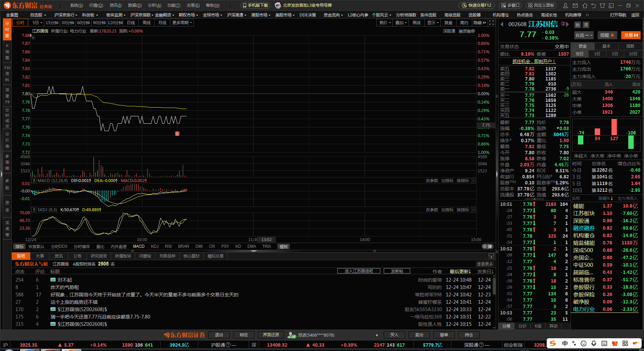Toggle Chinese/English mode in Sogou bar
This screenshot has height=351, width=644.
pyautogui.click(x=565, y=343)
